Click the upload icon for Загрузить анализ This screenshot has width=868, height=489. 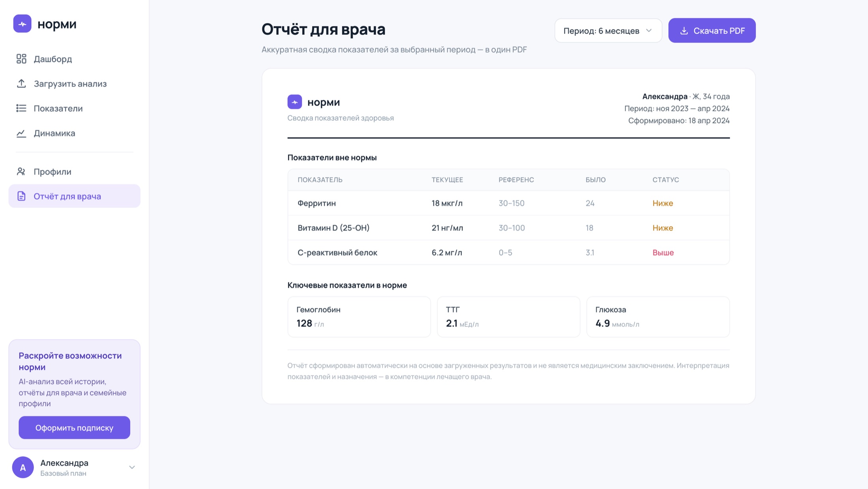(x=21, y=84)
